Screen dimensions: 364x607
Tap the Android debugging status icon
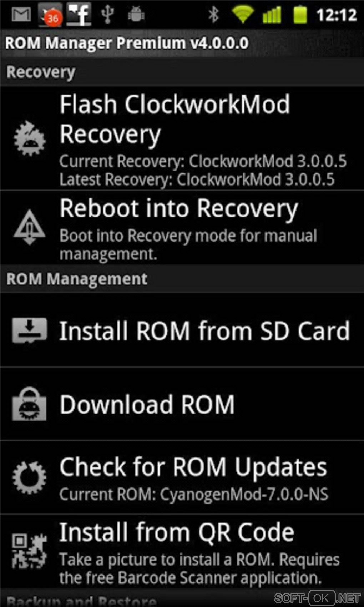(x=136, y=15)
